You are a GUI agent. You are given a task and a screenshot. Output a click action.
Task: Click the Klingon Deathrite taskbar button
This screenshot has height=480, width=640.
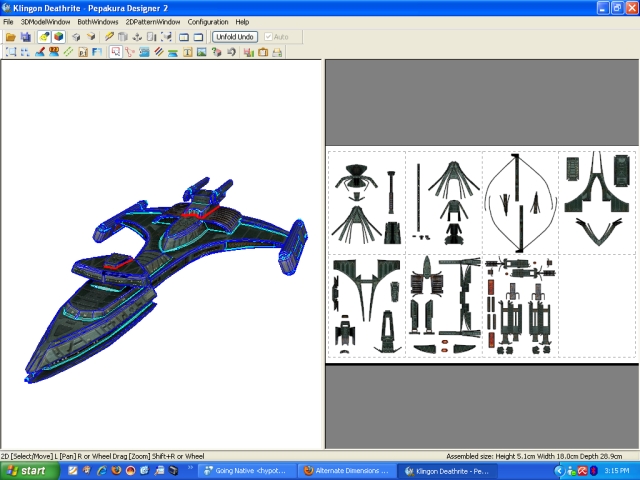(x=447, y=471)
